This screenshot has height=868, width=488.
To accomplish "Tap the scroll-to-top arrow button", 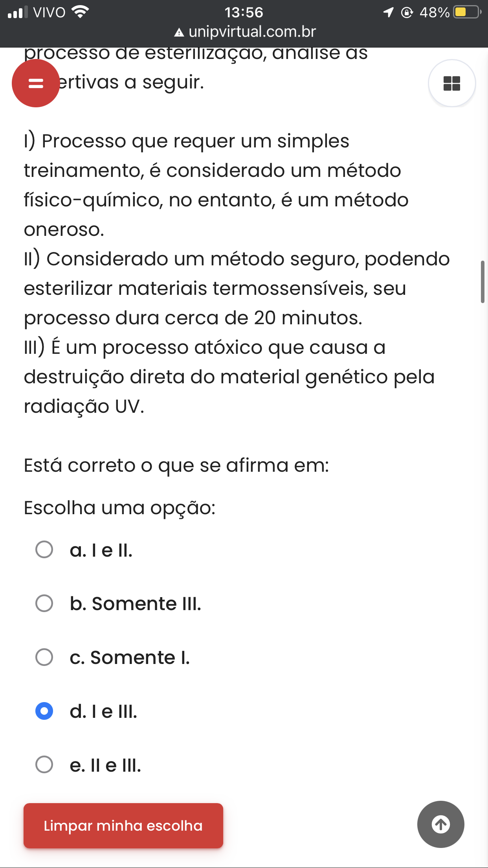I will tap(440, 824).
